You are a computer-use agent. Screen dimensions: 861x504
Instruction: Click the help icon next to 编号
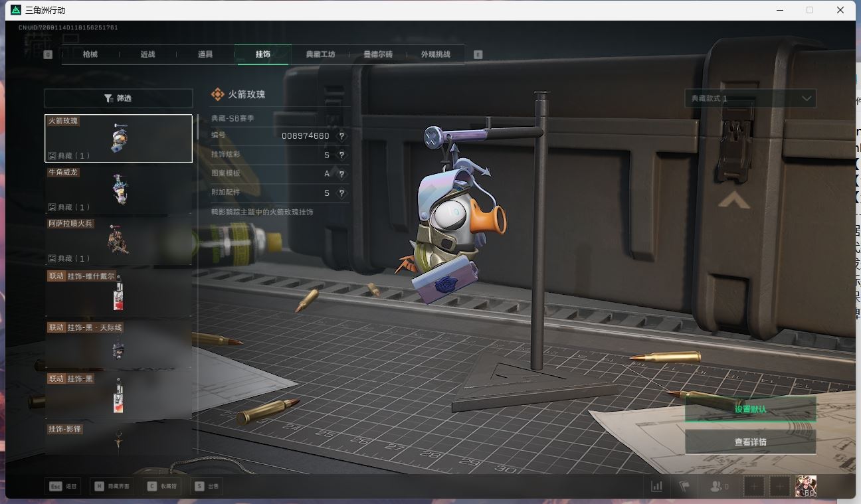pos(341,136)
